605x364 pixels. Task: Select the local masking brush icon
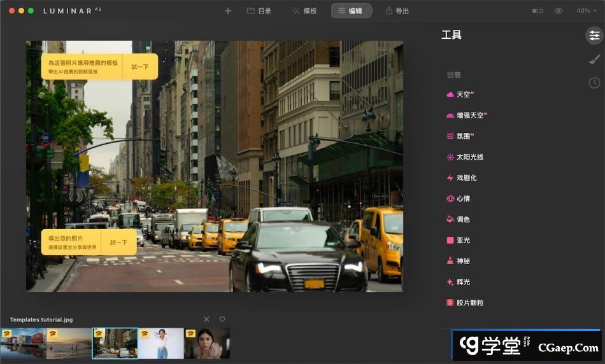[x=594, y=59]
